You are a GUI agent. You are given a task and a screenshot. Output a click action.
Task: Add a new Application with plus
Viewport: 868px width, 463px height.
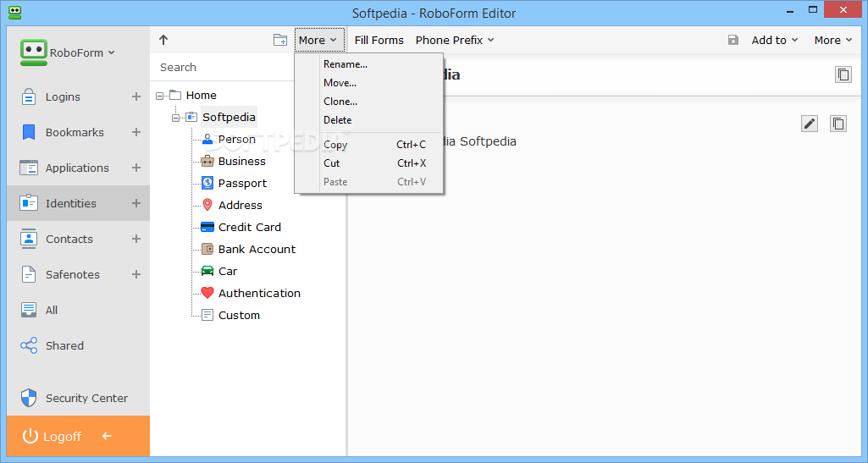(x=136, y=168)
